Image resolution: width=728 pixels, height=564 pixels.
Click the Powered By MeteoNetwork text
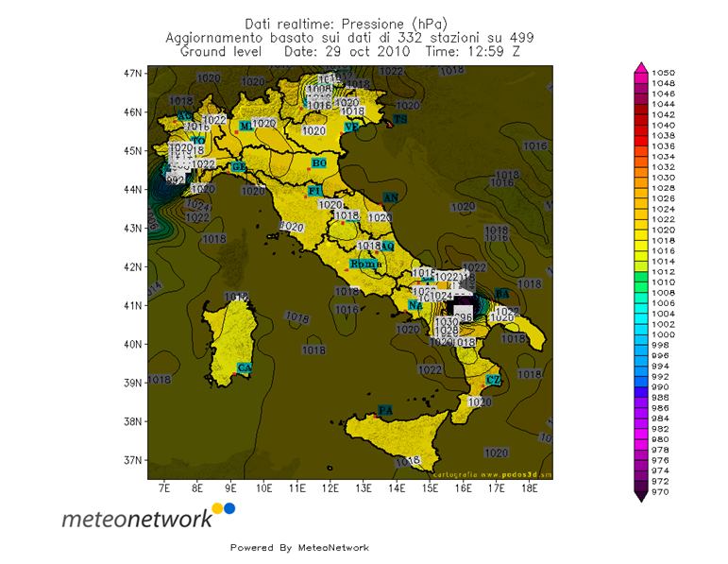(x=299, y=548)
